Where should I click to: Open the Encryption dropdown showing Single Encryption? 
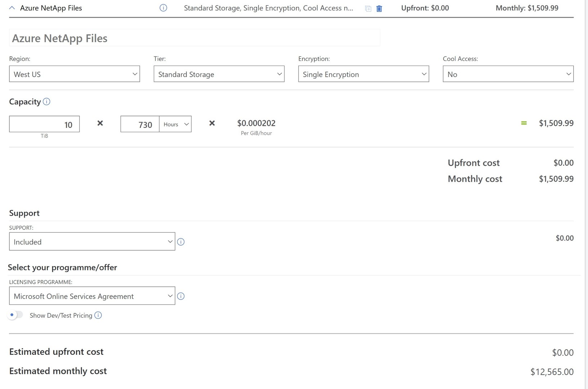coord(364,74)
